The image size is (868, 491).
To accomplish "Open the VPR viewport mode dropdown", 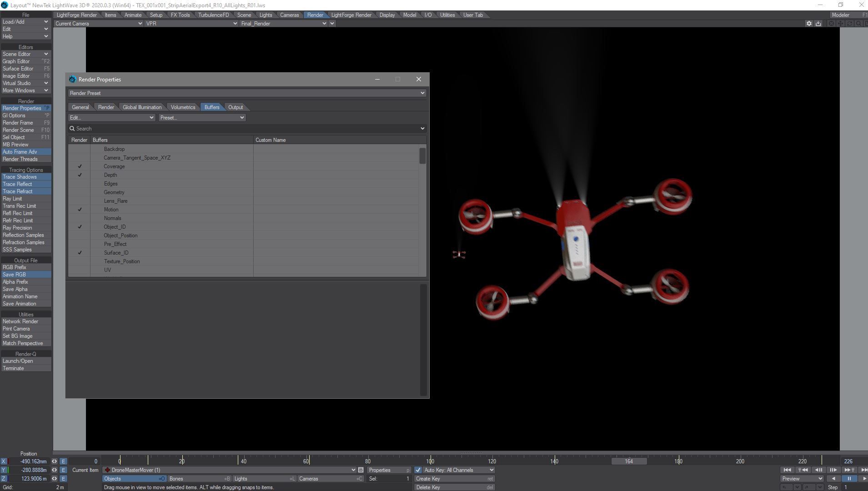I will click(x=191, y=24).
